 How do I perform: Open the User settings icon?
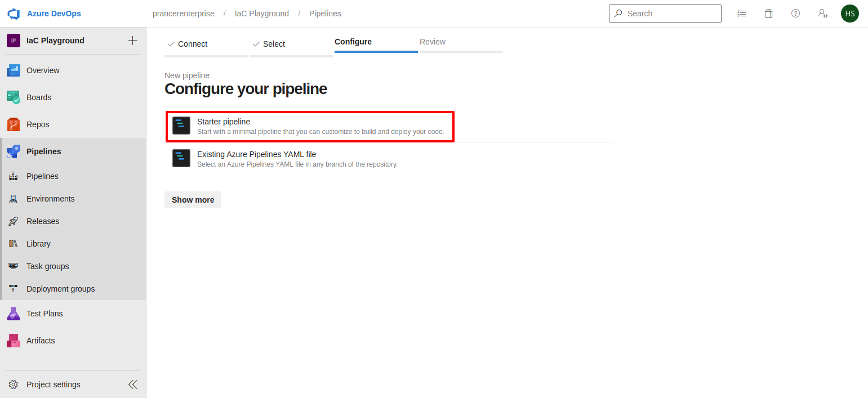click(822, 14)
